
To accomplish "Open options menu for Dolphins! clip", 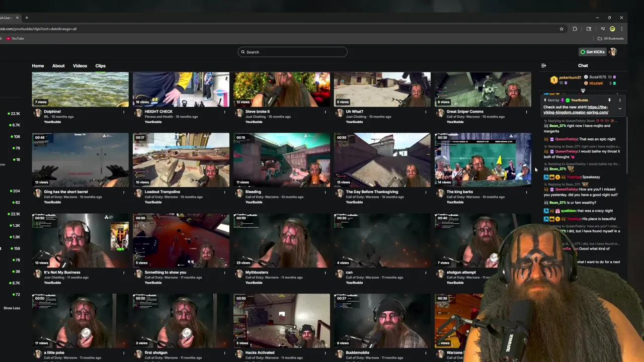I will [124, 112].
